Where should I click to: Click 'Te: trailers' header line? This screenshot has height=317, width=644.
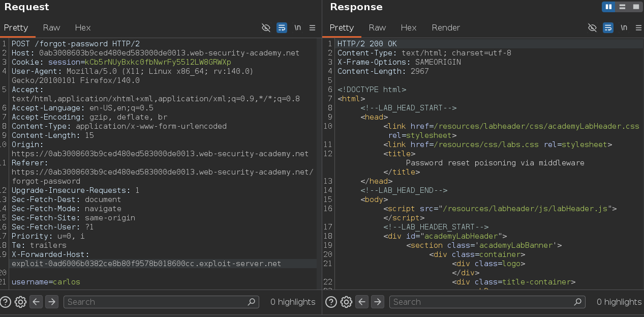coord(39,245)
